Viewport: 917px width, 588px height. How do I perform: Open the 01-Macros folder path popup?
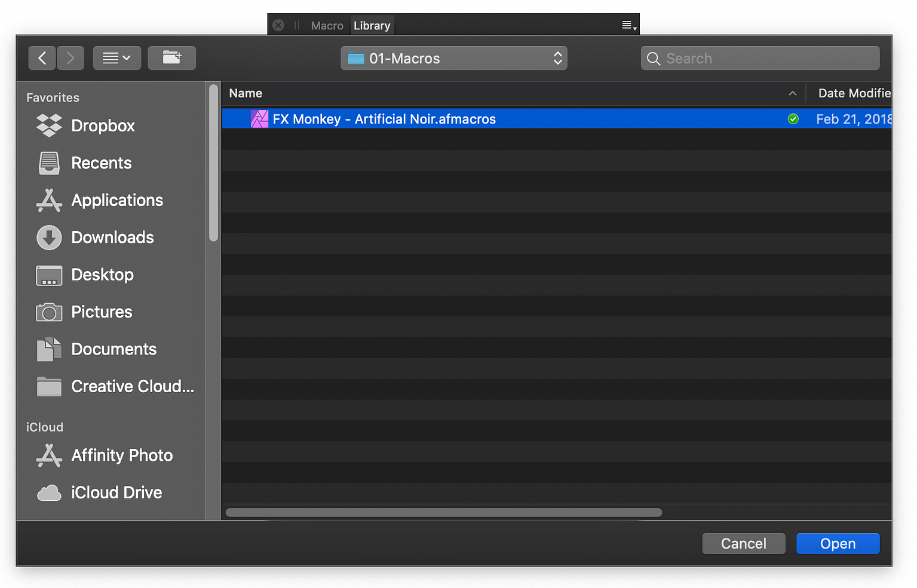454,58
